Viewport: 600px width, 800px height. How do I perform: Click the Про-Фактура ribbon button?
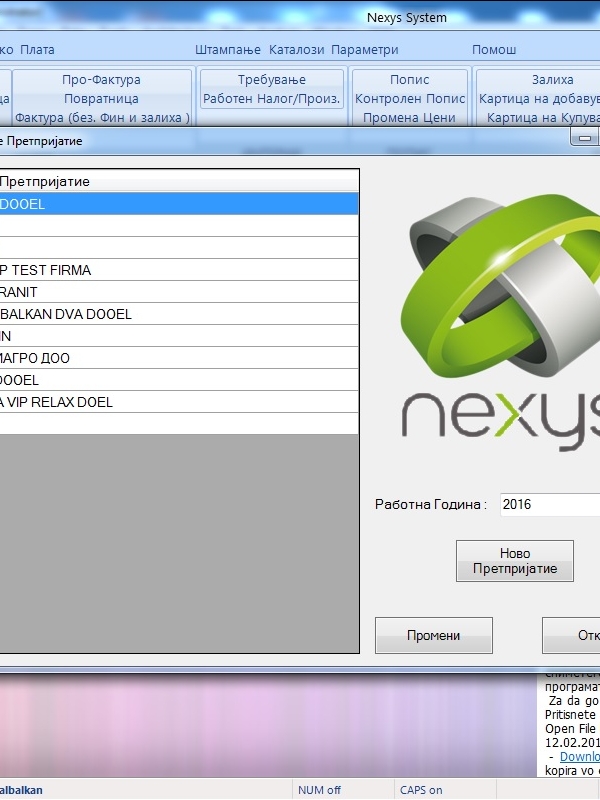click(x=101, y=80)
